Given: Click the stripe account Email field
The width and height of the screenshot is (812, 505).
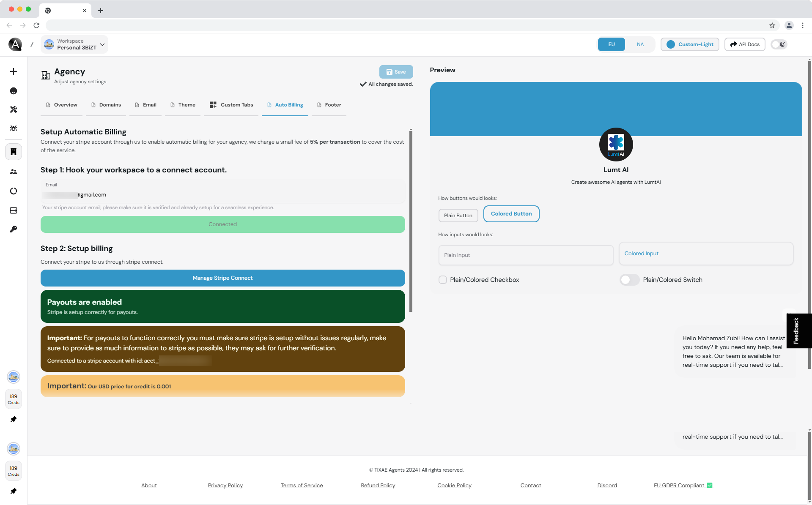Looking at the screenshot, I should (x=222, y=194).
